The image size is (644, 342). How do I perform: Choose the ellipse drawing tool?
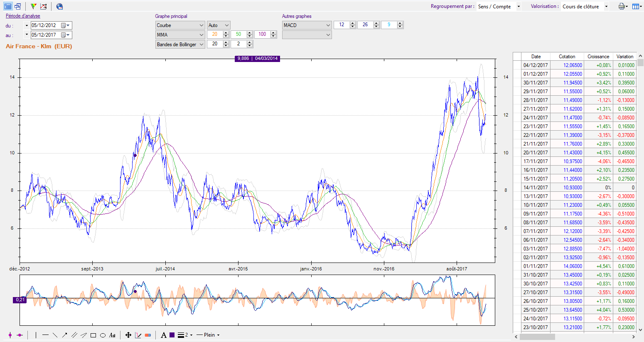tap(103, 335)
